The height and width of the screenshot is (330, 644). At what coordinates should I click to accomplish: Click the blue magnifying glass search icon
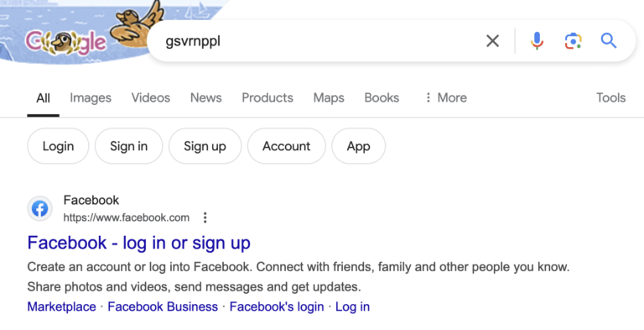point(608,41)
